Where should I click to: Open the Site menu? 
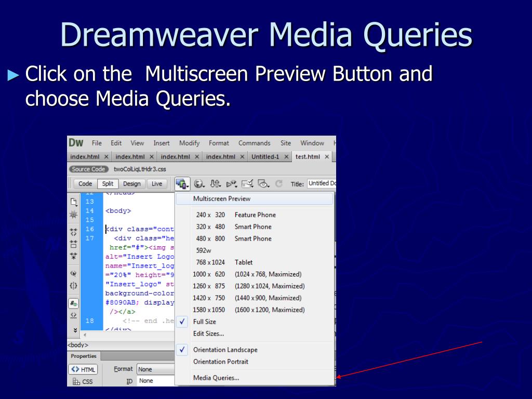(286, 143)
